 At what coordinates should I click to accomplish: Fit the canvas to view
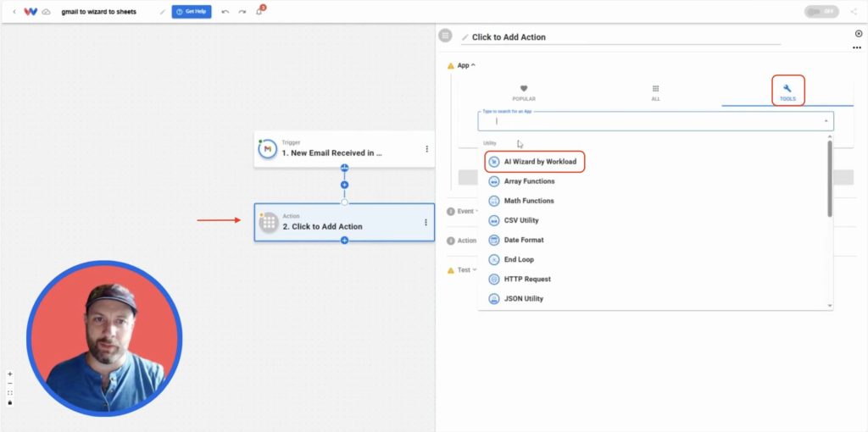(x=10, y=393)
